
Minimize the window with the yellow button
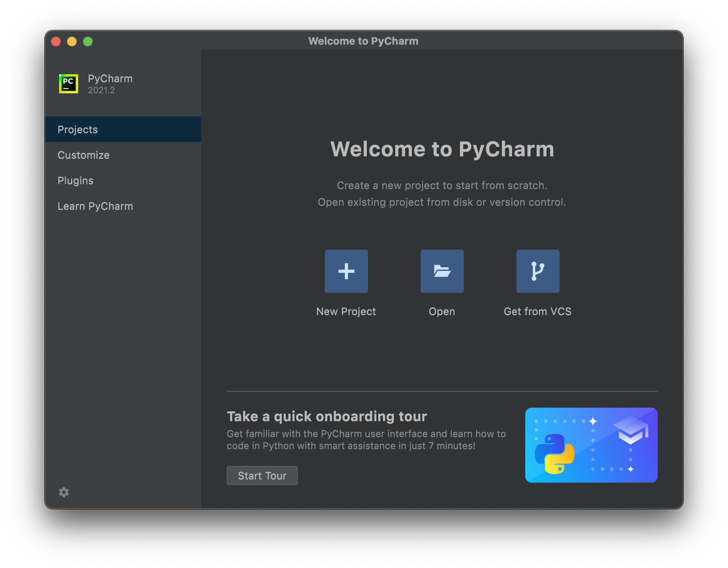pos(72,41)
